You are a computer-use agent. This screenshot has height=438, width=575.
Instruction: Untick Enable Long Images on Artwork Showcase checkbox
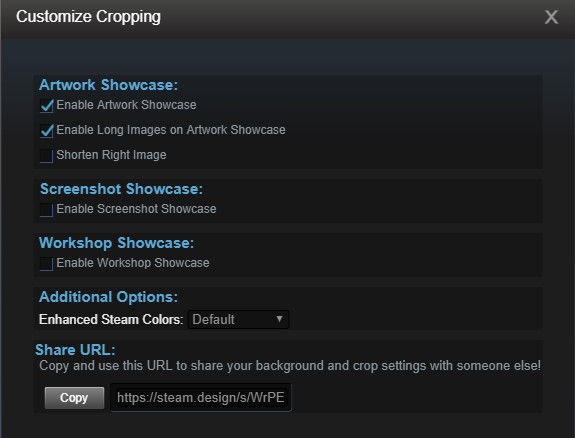[46, 131]
